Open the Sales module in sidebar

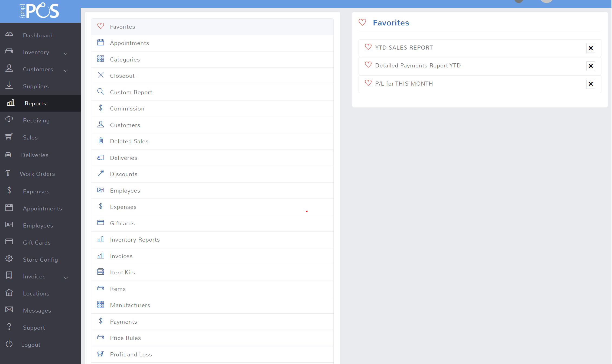30,138
